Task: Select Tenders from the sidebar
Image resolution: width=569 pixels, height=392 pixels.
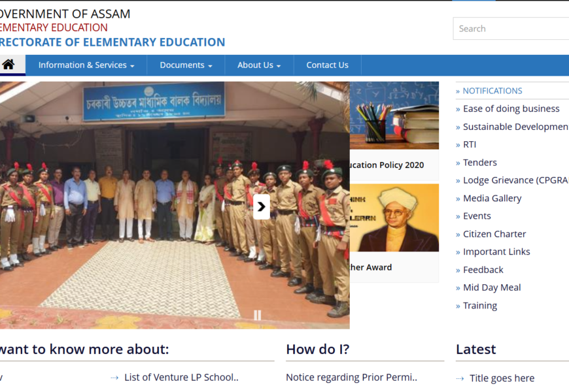Action: point(479,163)
